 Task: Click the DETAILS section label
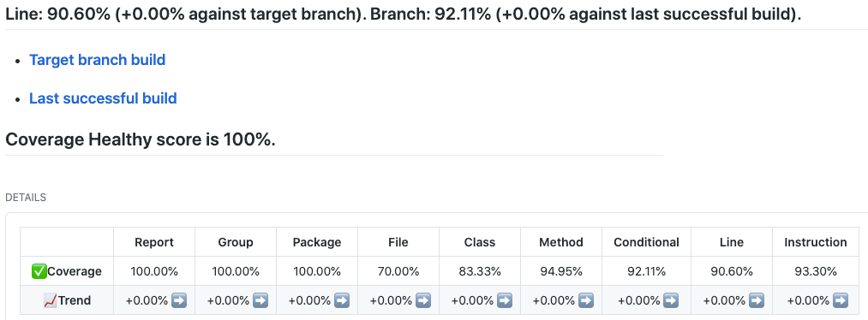point(26,198)
